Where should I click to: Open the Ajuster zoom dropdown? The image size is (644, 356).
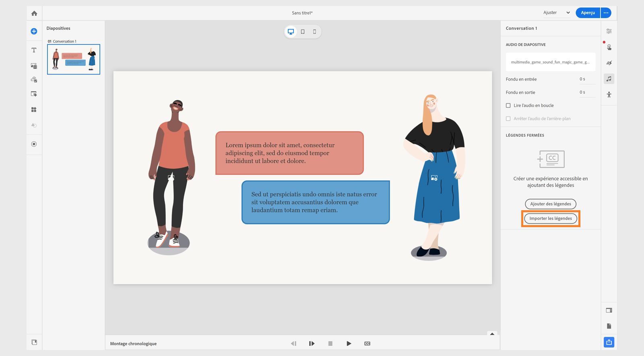pos(557,13)
